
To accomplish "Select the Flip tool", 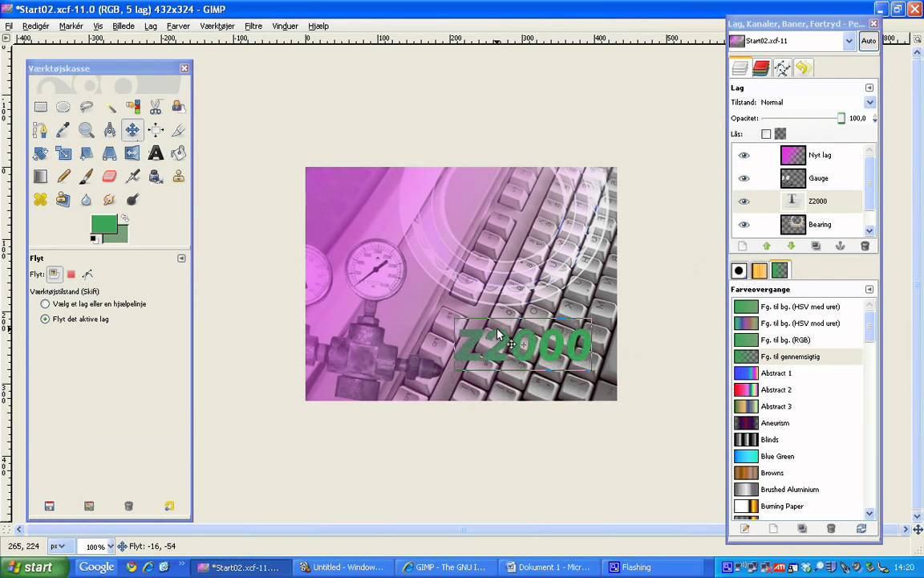I will click(x=132, y=153).
